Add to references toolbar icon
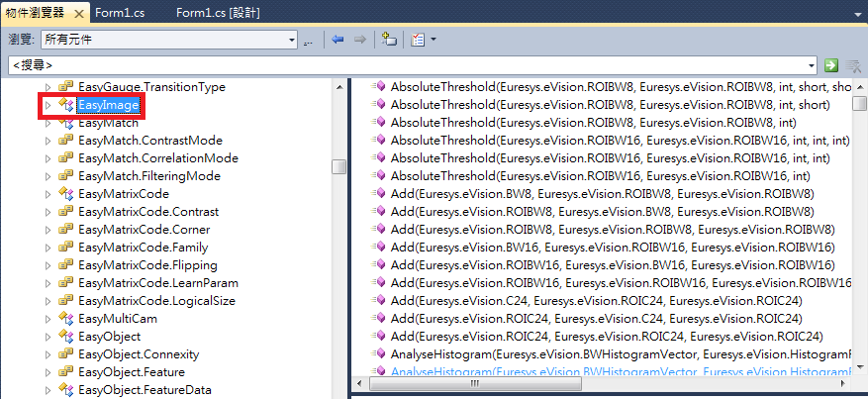This screenshot has height=399, width=868. point(390,40)
